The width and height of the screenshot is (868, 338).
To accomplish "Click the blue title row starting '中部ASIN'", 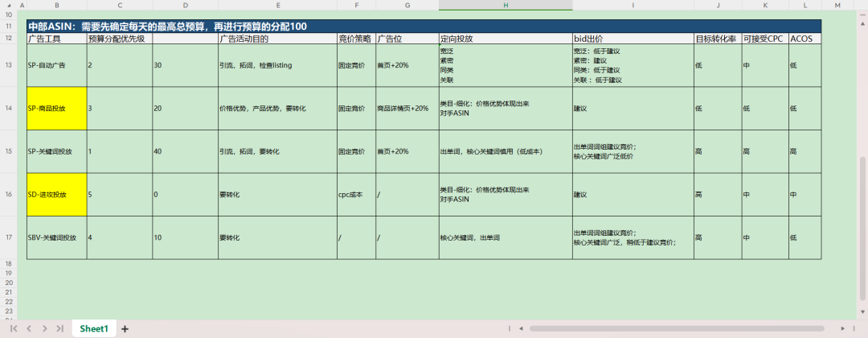I will click(x=424, y=26).
